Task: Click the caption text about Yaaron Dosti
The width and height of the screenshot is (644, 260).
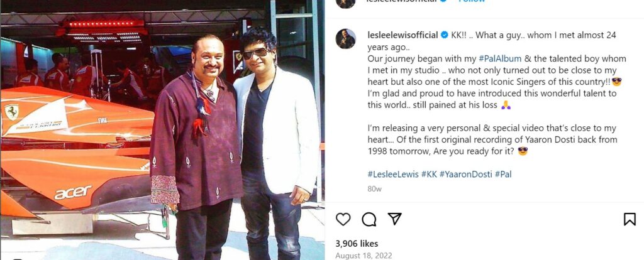Action: 492,140
